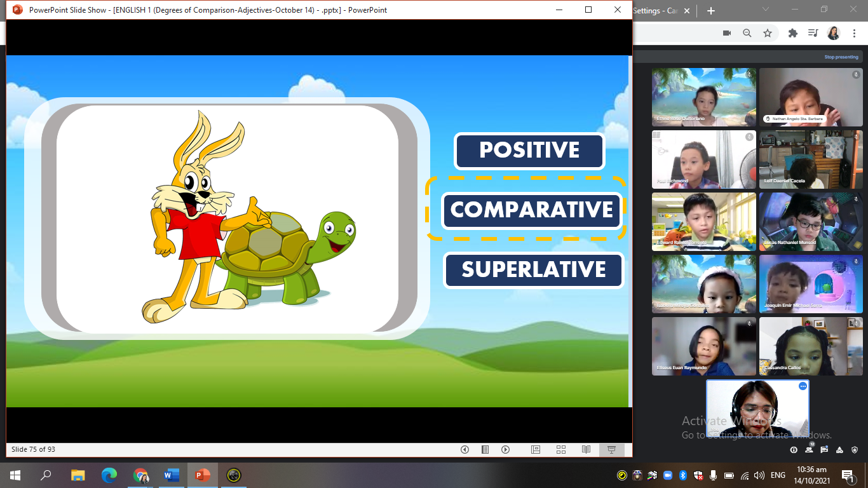Open the See All Slides icon

tap(485, 450)
